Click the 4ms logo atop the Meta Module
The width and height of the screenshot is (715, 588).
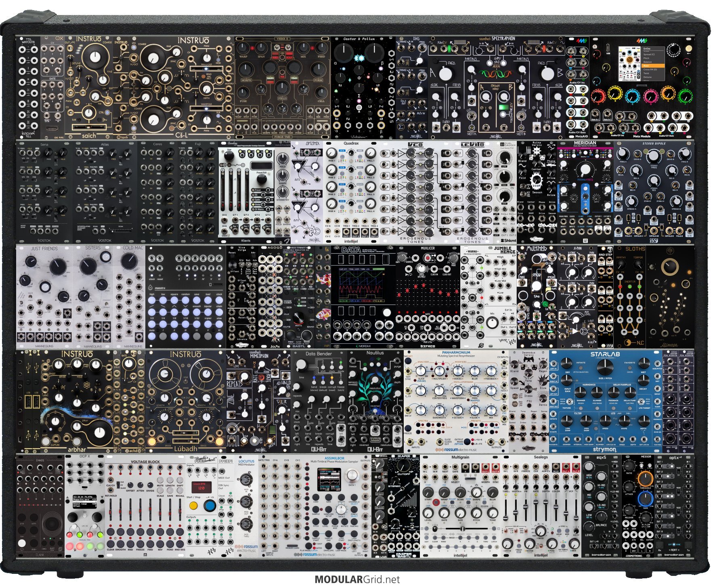pos(642,40)
